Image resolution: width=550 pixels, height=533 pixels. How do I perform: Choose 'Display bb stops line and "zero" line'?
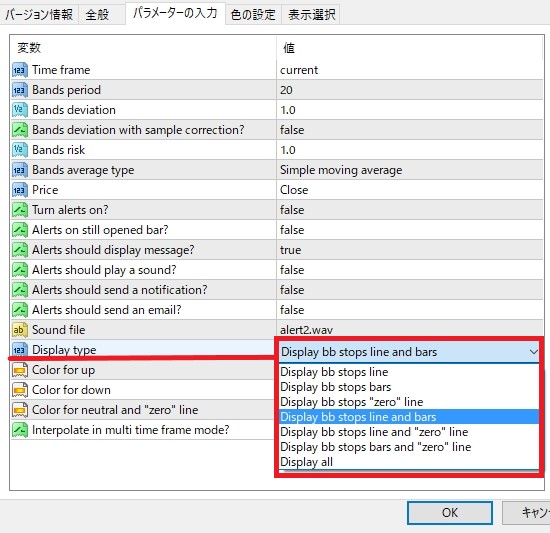click(x=409, y=432)
